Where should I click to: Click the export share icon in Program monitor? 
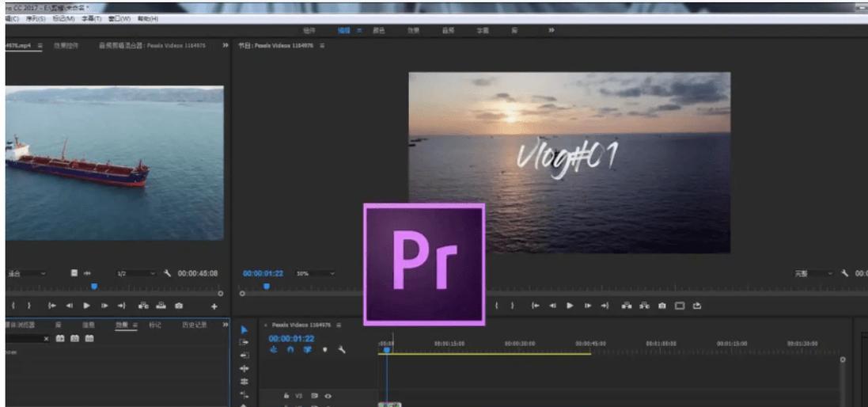pos(697,306)
